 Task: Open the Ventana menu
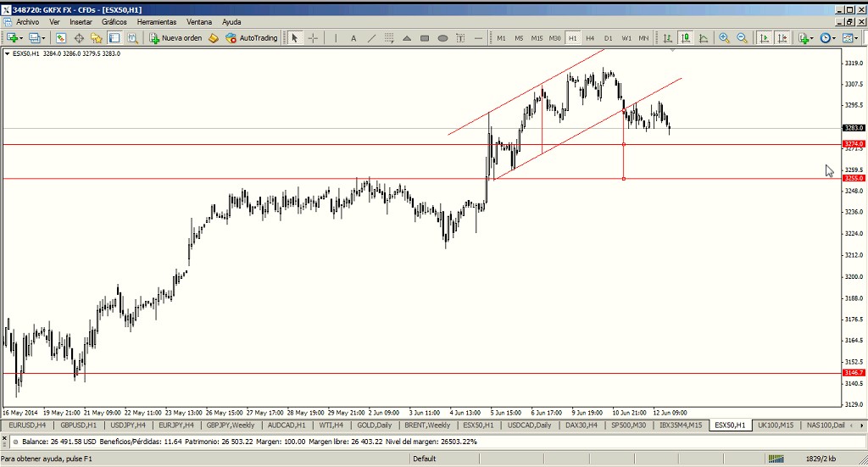[198, 22]
